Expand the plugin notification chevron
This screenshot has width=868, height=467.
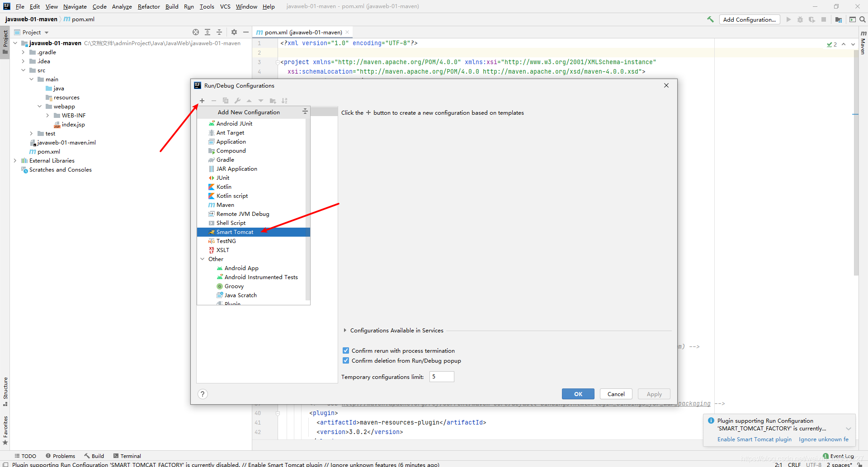pyautogui.click(x=849, y=429)
